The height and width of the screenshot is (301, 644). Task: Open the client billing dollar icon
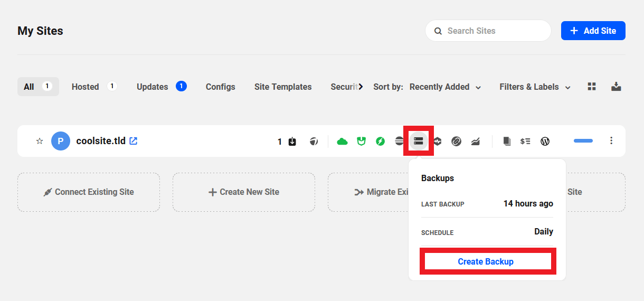(525, 141)
